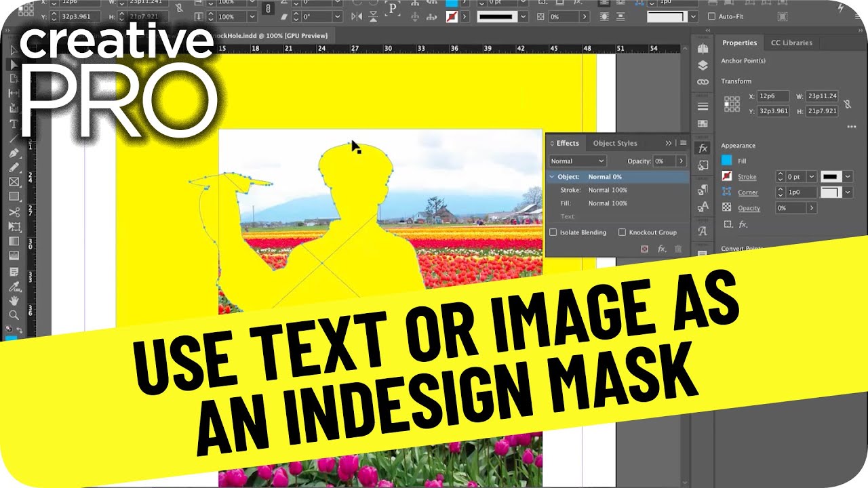Open the Links panel from the dock

pos(703,81)
